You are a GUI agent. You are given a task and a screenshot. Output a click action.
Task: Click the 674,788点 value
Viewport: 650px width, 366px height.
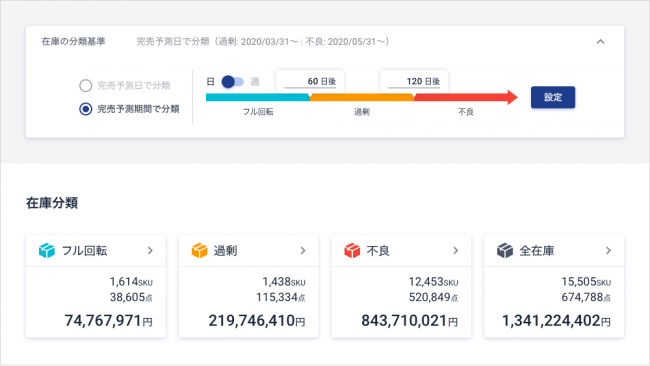coord(586,297)
